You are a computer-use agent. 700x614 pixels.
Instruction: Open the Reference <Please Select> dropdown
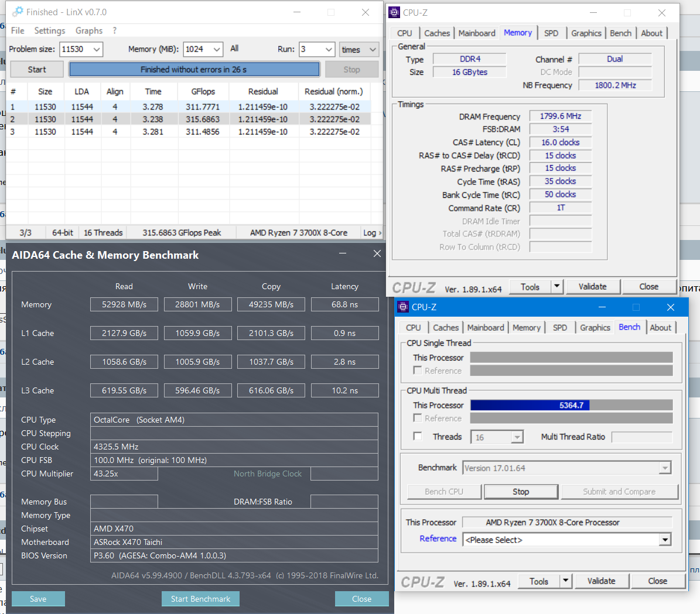point(665,540)
